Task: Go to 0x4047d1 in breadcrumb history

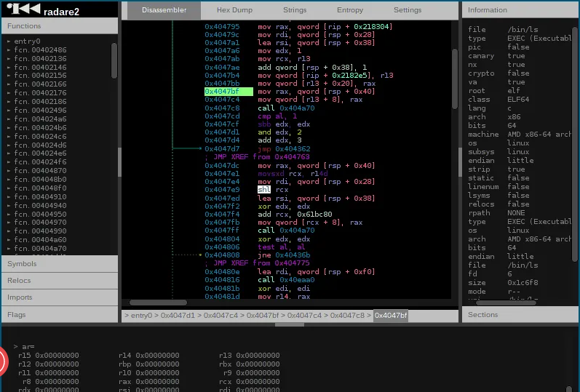Action: (x=178, y=316)
